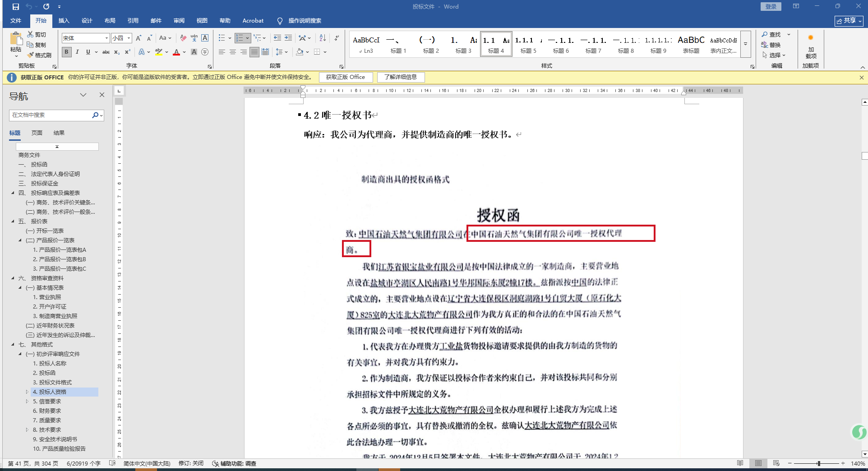Open navigation pane options chevron

(x=83, y=95)
